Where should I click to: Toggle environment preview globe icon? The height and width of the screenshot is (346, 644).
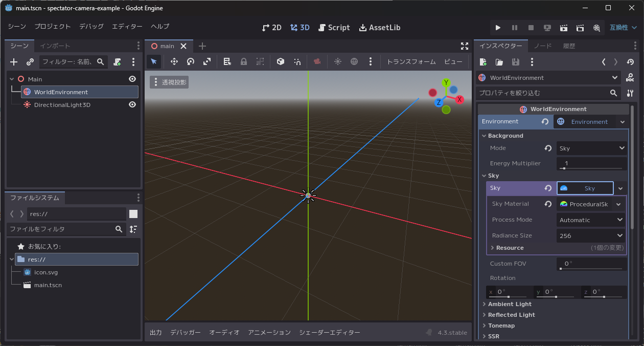[354, 61]
